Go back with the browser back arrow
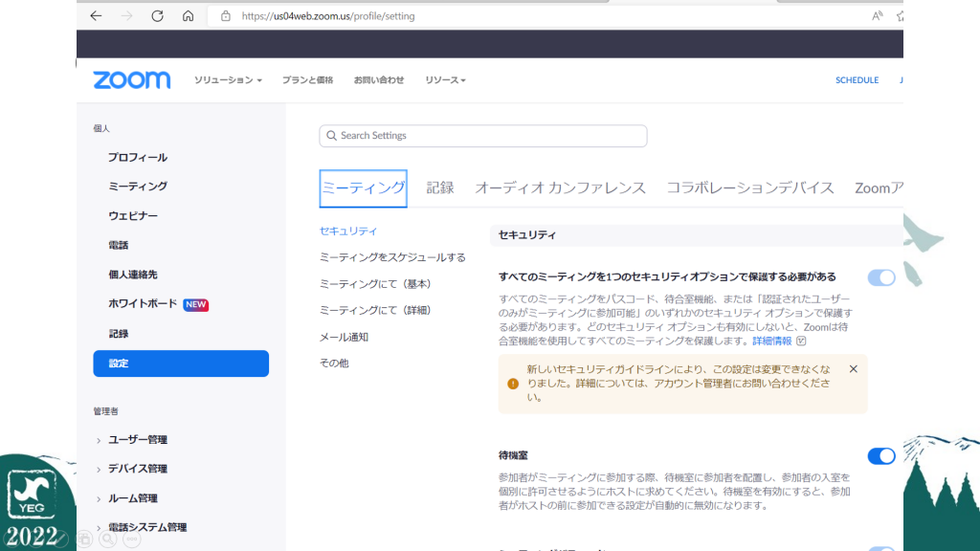980x551 pixels. pyautogui.click(x=96, y=16)
